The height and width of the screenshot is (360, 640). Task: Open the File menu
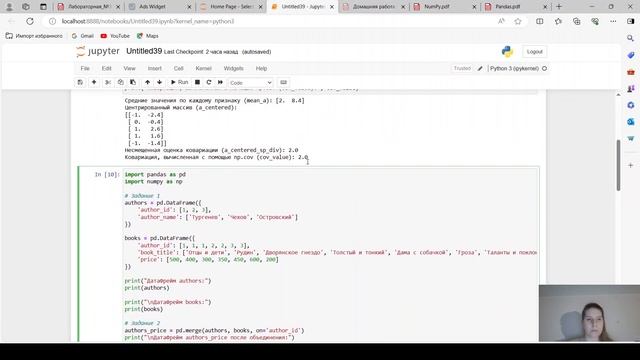point(85,69)
